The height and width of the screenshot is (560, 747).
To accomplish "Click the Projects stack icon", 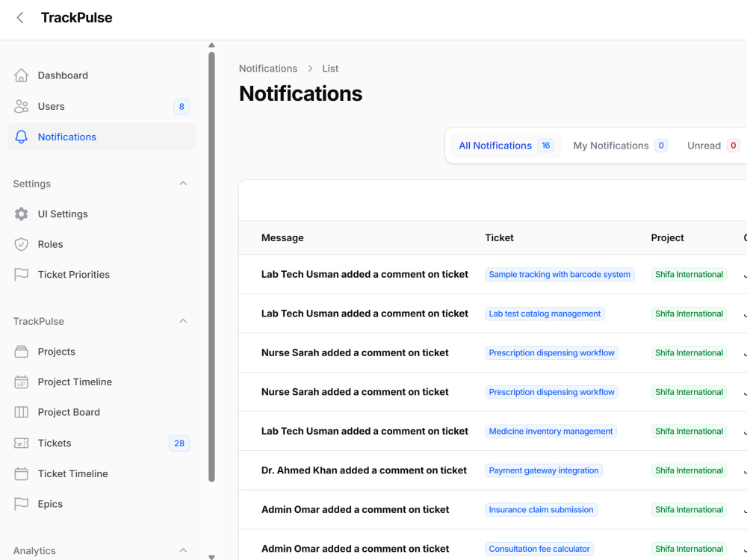I will pos(21,352).
